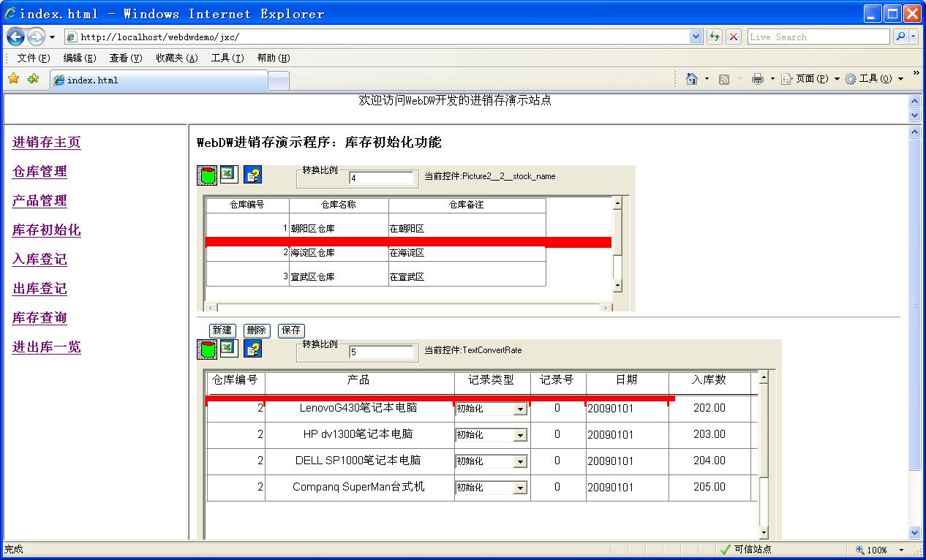Screen dimensions: 926x560
Task: Open the 出库登记 link
Action: [39, 289]
